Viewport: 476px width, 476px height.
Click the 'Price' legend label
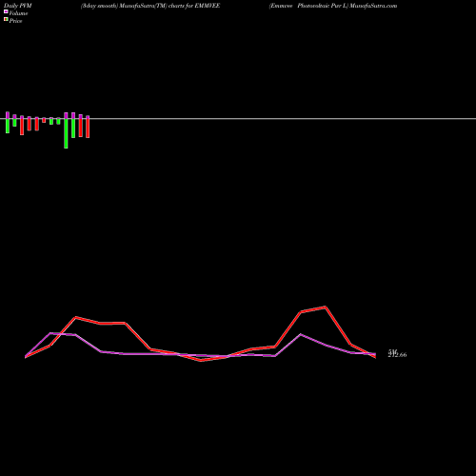(15, 21)
